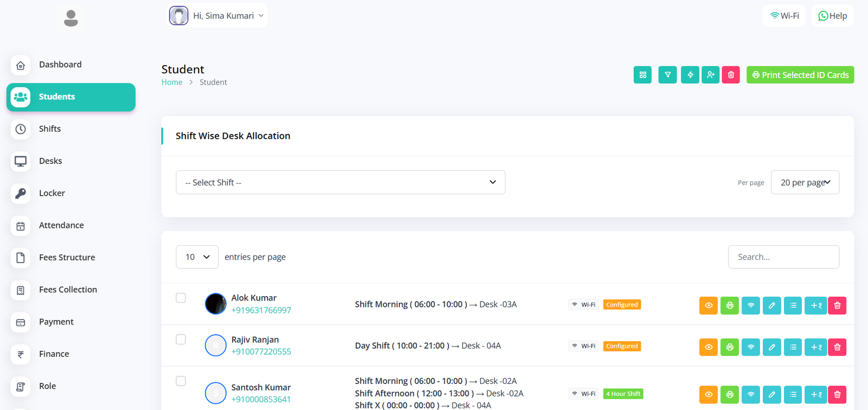Click the add student icon button
The image size is (868, 410).
(710, 75)
